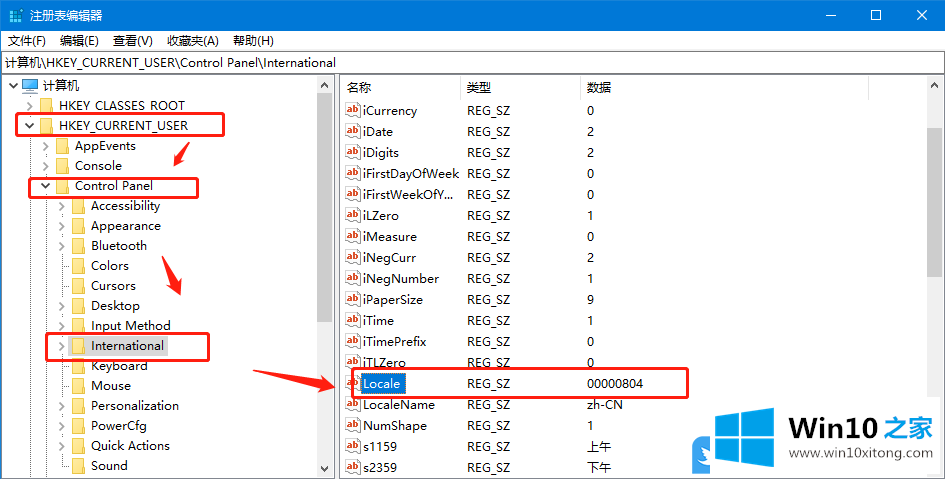This screenshot has width=945, height=479.
Task: Select the iFirstDayOfWeek value name
Action: (411, 174)
